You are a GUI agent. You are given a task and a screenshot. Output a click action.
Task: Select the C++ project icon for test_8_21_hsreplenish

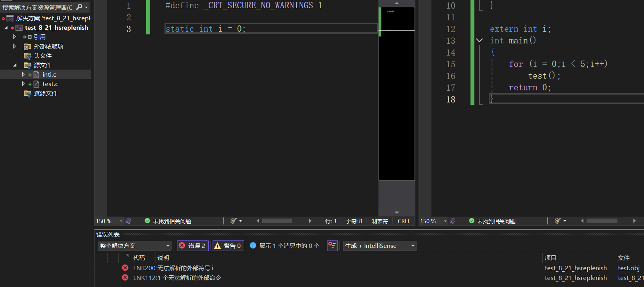point(19,28)
